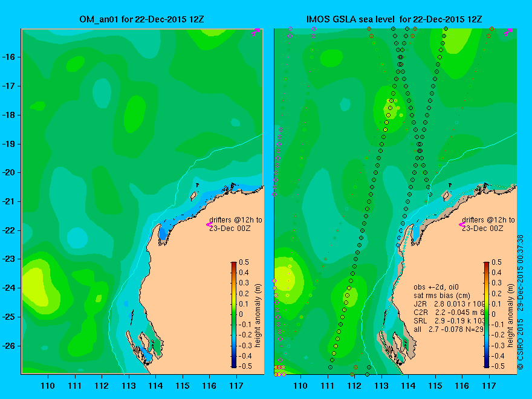Viewport: 532px width, 399px height.
Task: Click the title 'IMOS GSLA sea level for 22-Dec-2015 12Z'
Action: tap(394, 19)
